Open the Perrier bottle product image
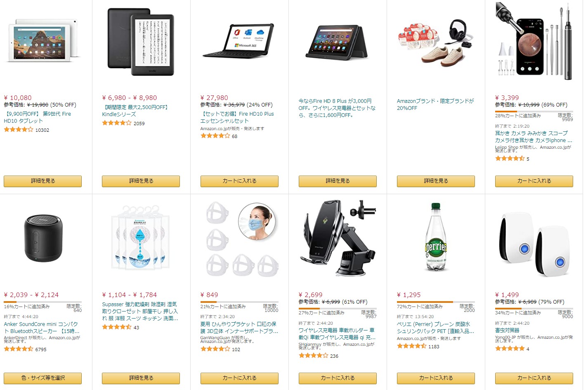This screenshot has width=588, height=390. (x=436, y=237)
